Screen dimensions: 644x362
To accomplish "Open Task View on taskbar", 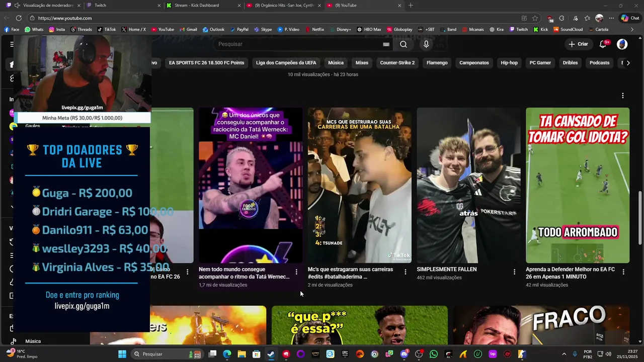I will tap(212, 354).
